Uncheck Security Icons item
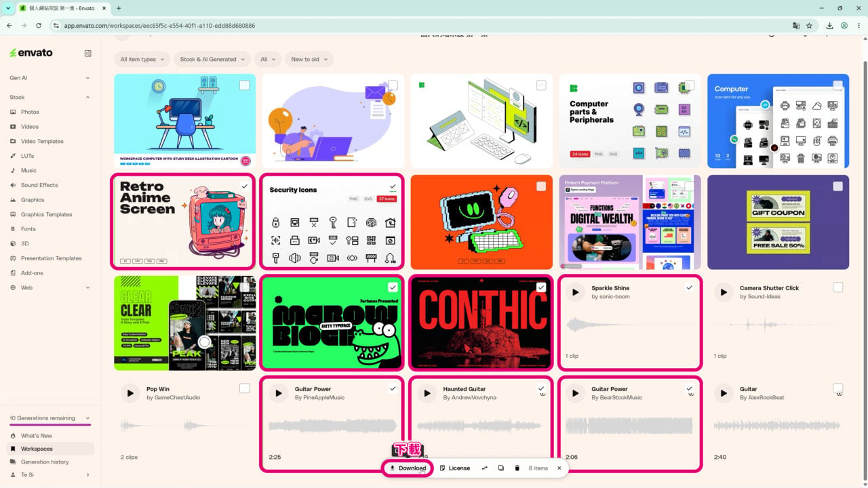The image size is (868, 488). 393,186
